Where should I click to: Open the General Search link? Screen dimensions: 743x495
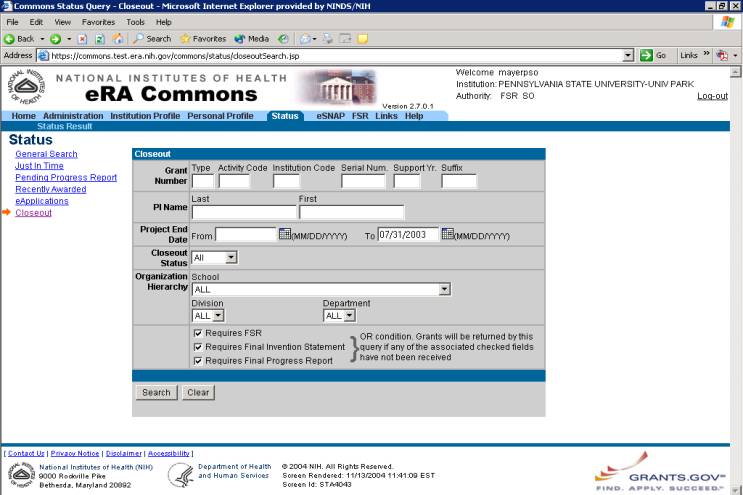[46, 154]
